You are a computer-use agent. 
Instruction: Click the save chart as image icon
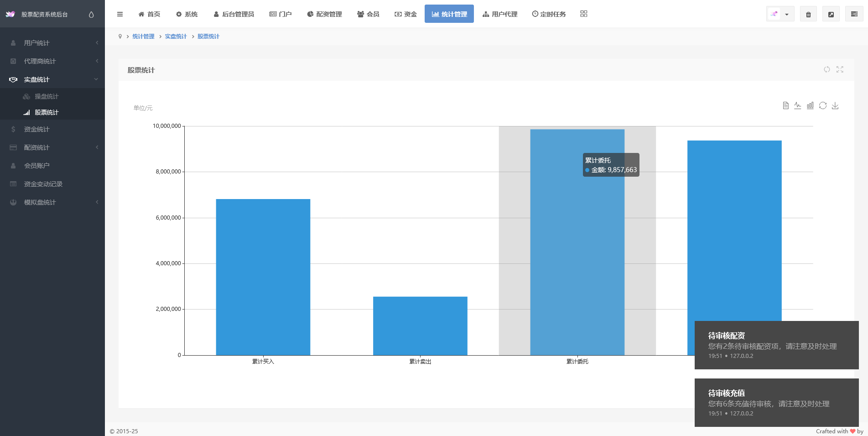coord(835,105)
